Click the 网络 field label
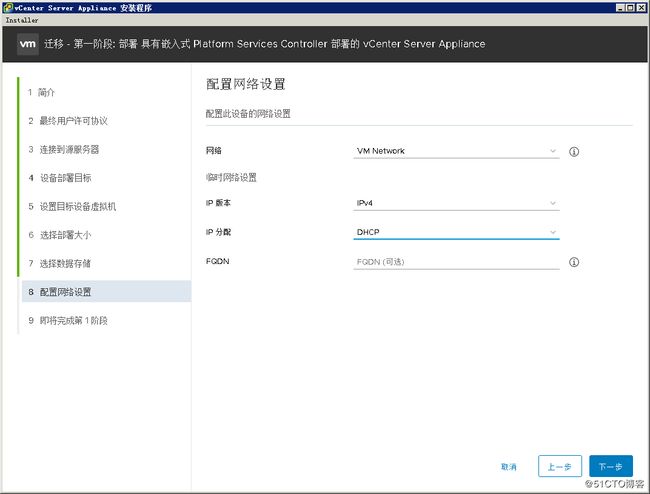The height and width of the screenshot is (494, 650). (x=213, y=150)
